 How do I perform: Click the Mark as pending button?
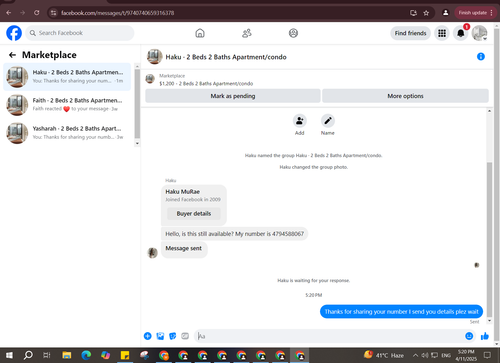coord(233,96)
